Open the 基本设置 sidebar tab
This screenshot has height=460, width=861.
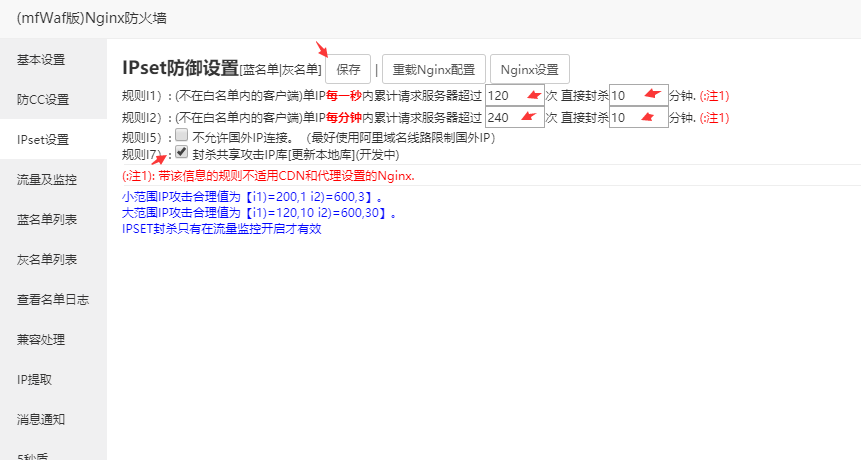click(41, 60)
